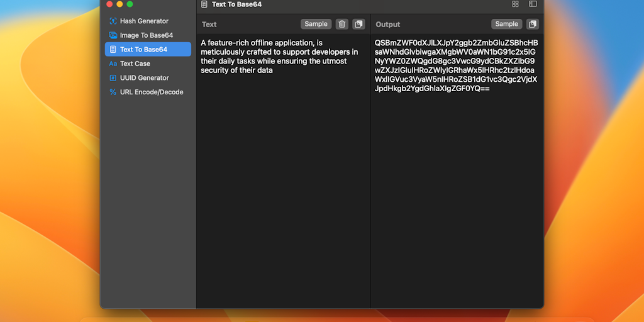Load sample in the Output panel

pos(506,24)
